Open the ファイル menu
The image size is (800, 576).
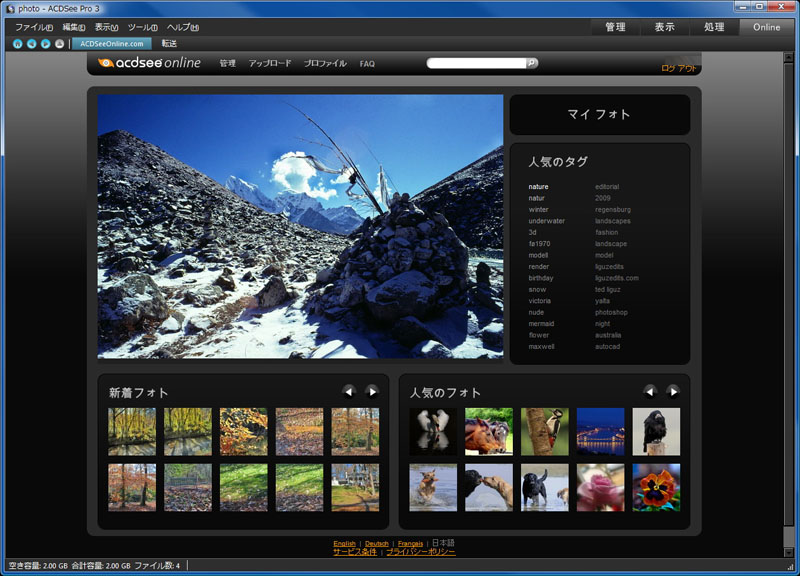(x=34, y=27)
